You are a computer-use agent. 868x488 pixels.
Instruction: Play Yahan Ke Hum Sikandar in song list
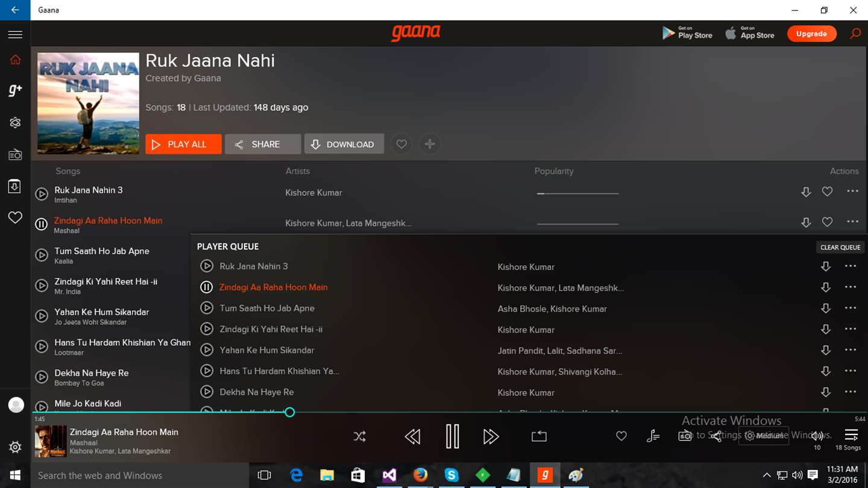click(42, 316)
